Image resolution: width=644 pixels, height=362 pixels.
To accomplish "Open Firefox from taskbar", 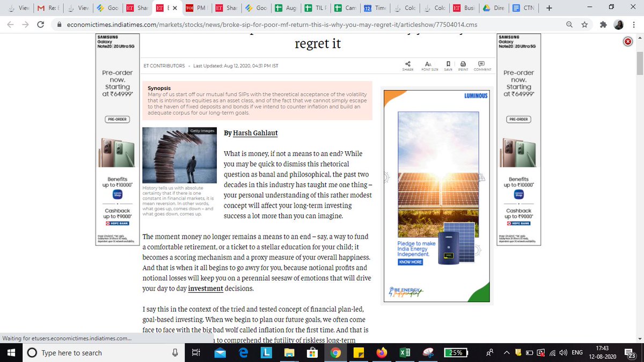I will [x=382, y=352].
